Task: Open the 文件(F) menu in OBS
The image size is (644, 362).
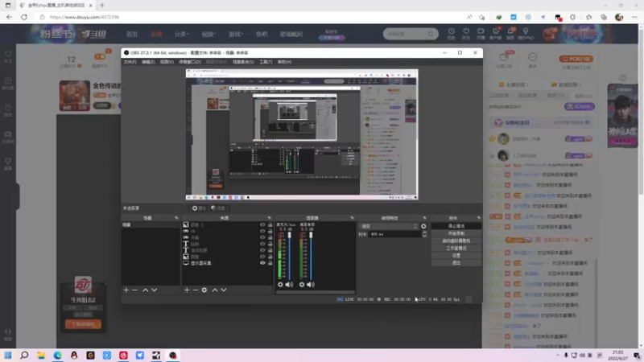Action: click(x=130, y=62)
